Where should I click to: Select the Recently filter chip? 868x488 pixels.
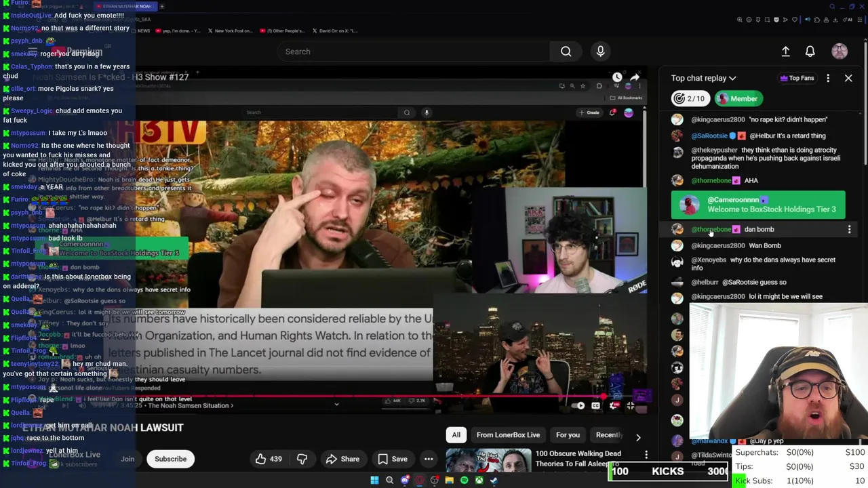608,435
